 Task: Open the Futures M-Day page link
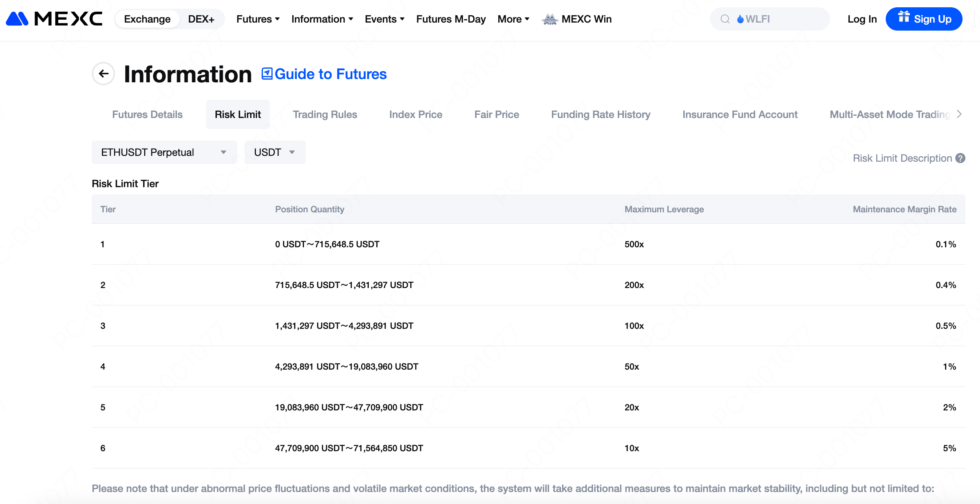[x=450, y=19]
